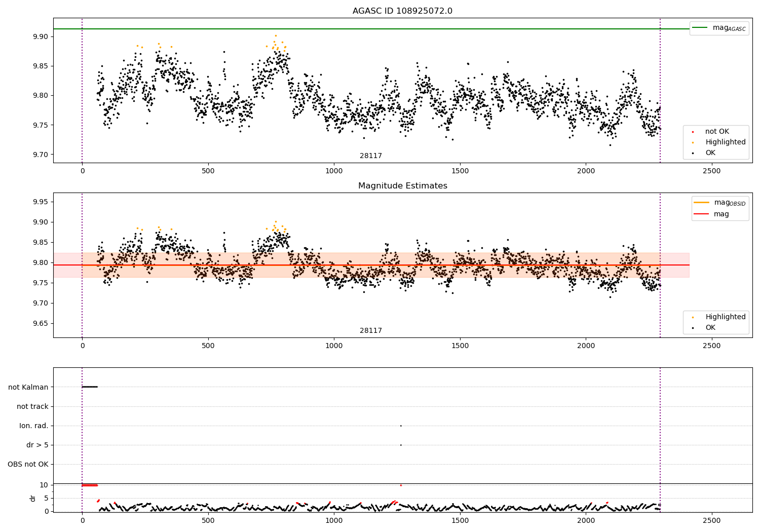Screen dimensions: 760x532
Task: Click the 9.90 y-tick of top plot
Action: tap(41, 37)
